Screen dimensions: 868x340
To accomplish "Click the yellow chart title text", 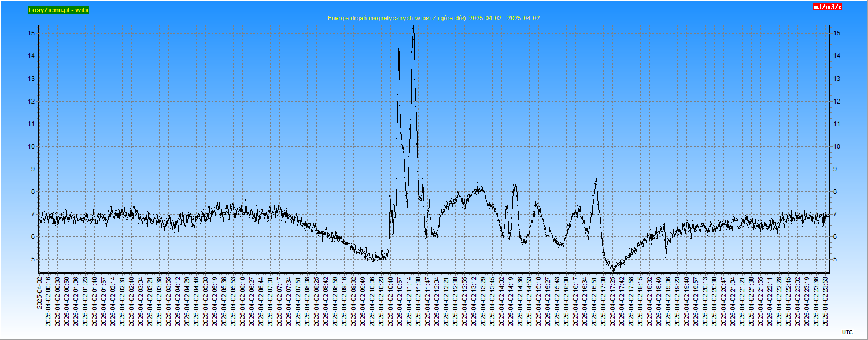I will click(434, 18).
